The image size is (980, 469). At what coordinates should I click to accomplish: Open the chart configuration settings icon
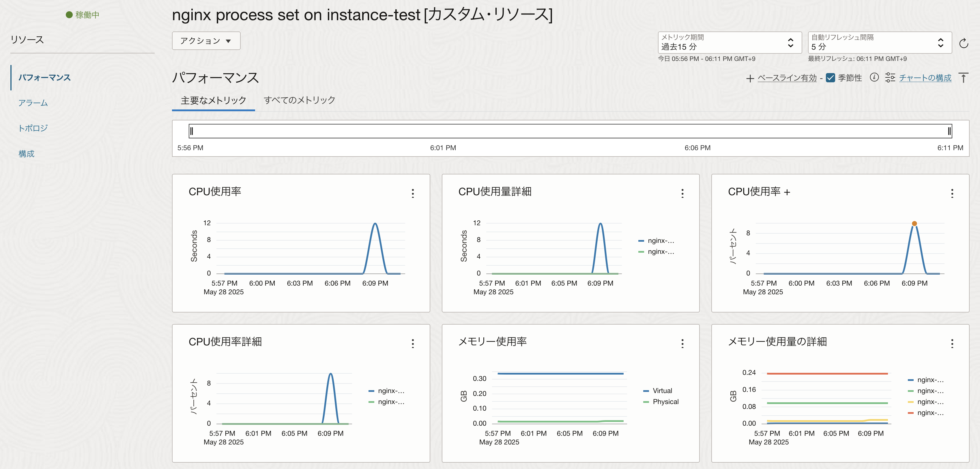point(891,77)
